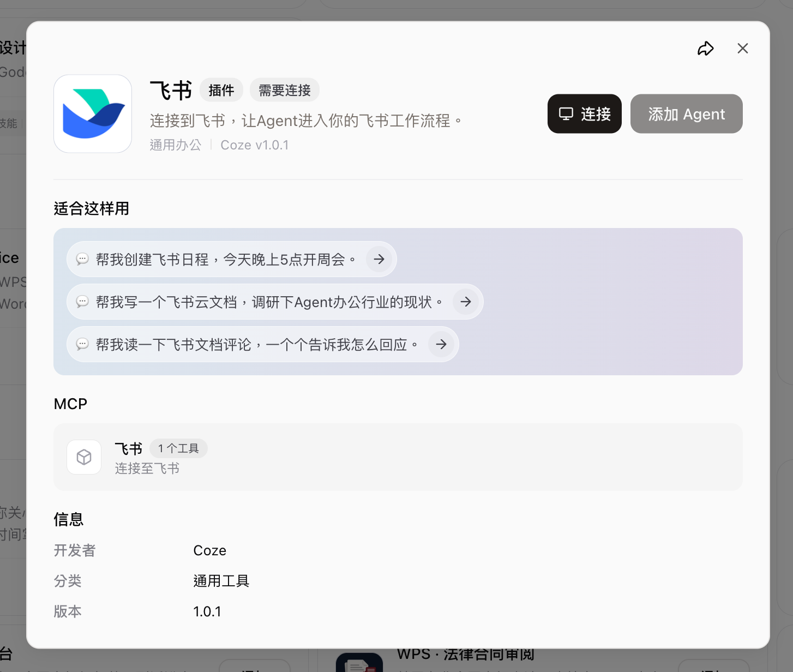Click the plugin description 连接到飞书 text
Screen dimensions: 793x672
click(307, 121)
